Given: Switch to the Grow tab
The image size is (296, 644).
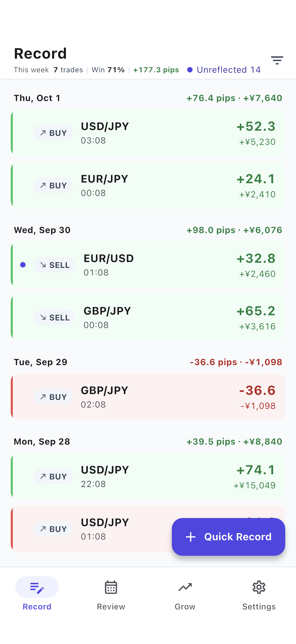Looking at the screenshot, I should [x=185, y=595].
